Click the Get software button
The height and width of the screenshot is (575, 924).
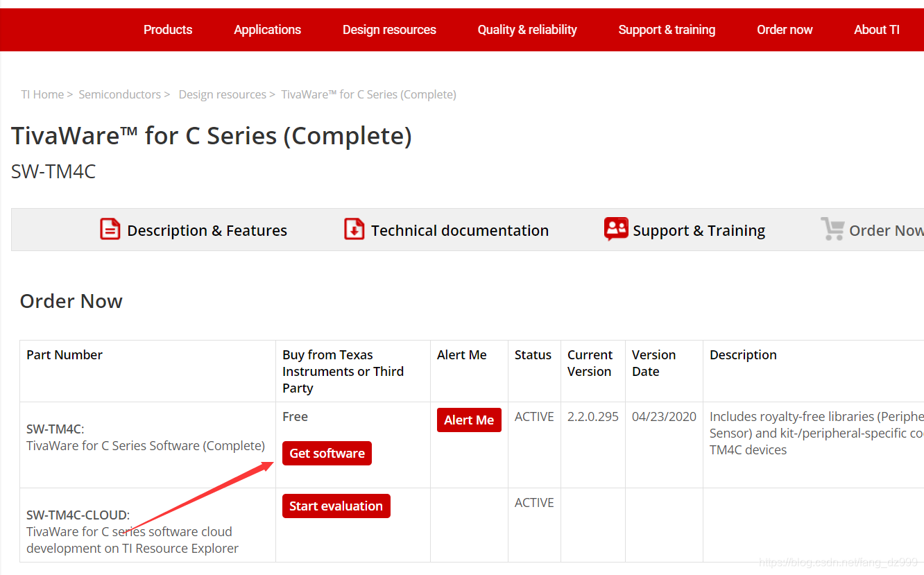click(327, 453)
